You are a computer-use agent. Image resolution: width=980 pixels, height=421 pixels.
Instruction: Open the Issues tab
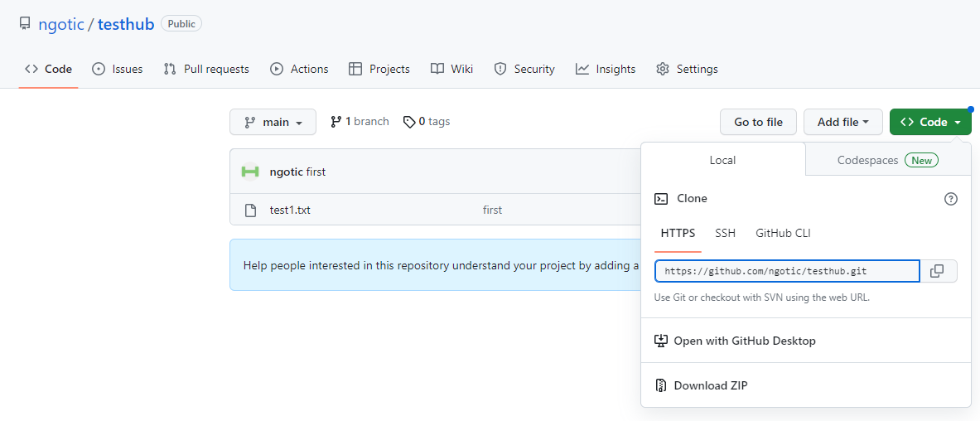tap(117, 69)
